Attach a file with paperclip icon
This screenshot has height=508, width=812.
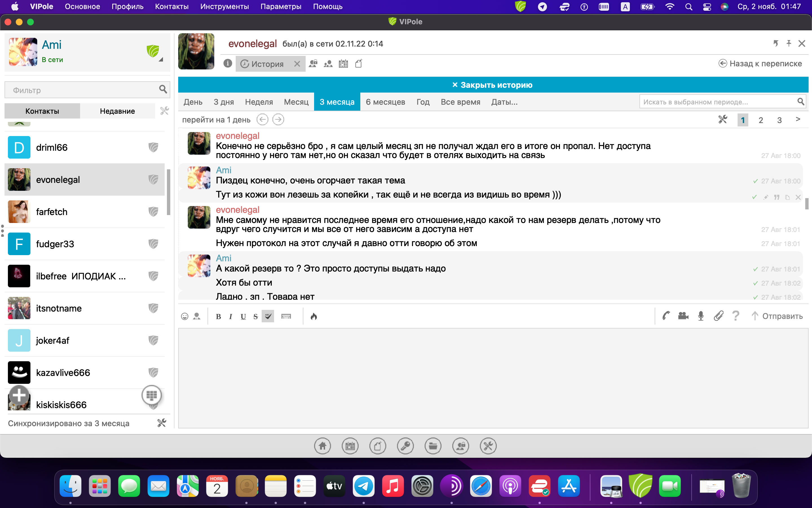718,316
